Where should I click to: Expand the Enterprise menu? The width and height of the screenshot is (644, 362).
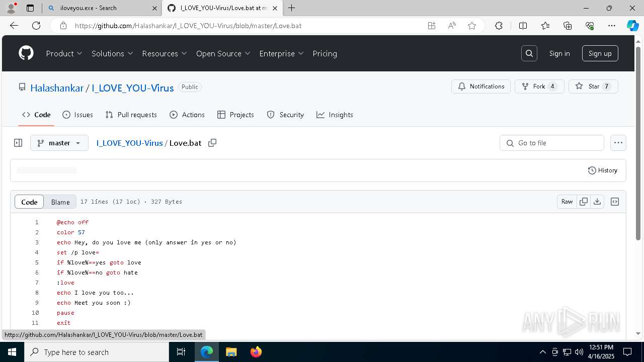pos(282,53)
